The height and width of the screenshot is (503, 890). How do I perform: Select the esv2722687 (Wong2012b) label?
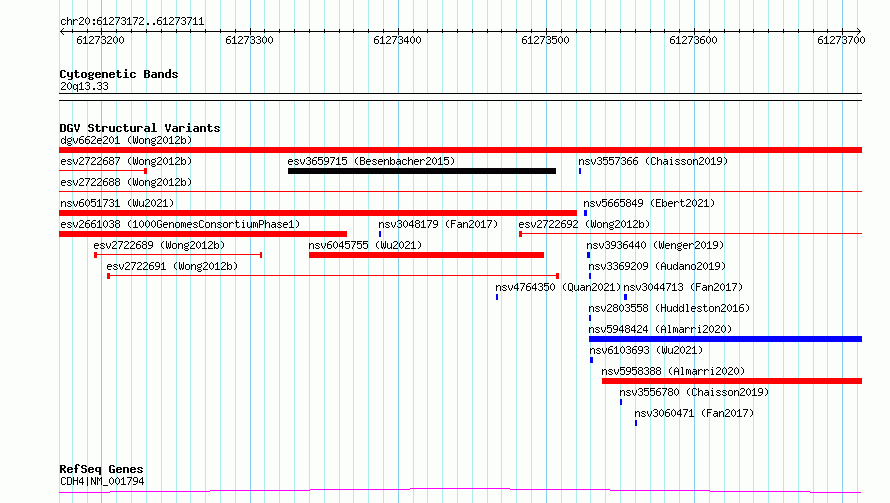126,161
